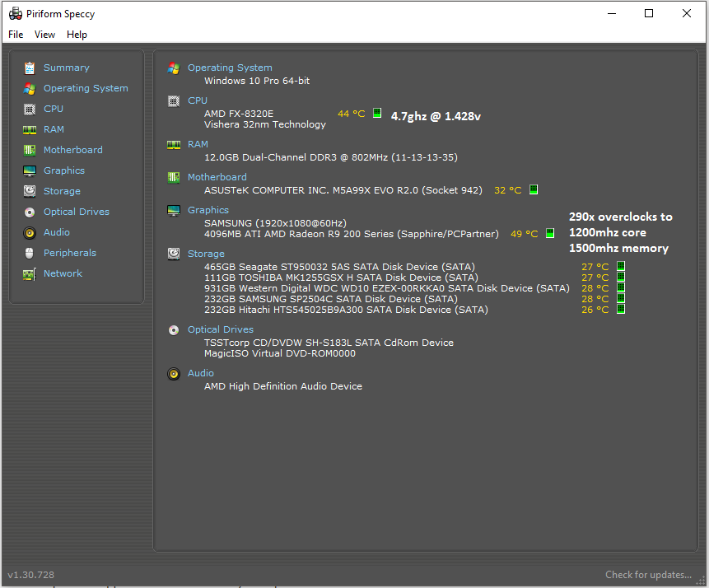The image size is (709, 588).
Task: Click the Operating System flag icon in sidebar
Action: tap(30, 89)
